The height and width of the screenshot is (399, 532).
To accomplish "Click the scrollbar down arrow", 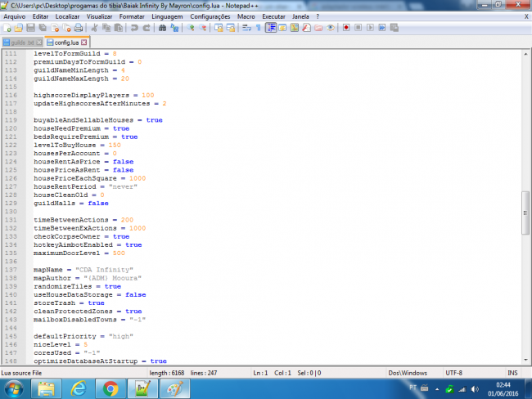I will 525,360.
